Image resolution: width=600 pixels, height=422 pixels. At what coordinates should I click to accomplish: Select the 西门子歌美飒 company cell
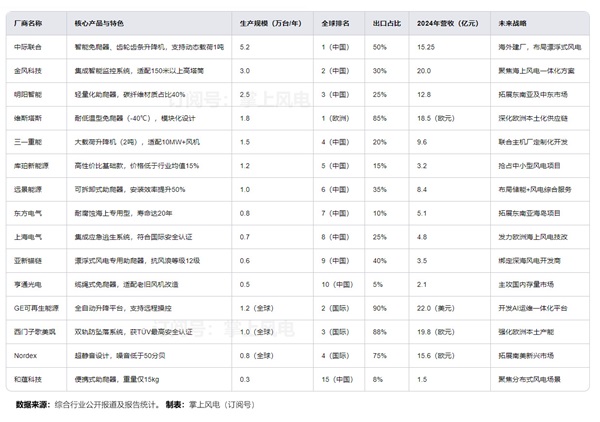(x=34, y=332)
